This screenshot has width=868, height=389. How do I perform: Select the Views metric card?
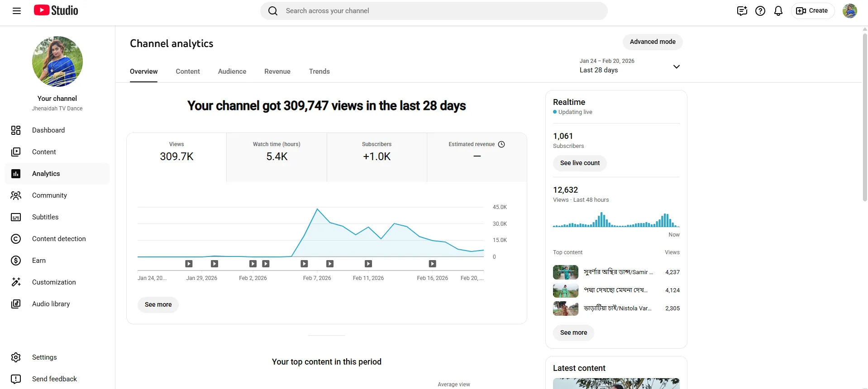tap(176, 157)
